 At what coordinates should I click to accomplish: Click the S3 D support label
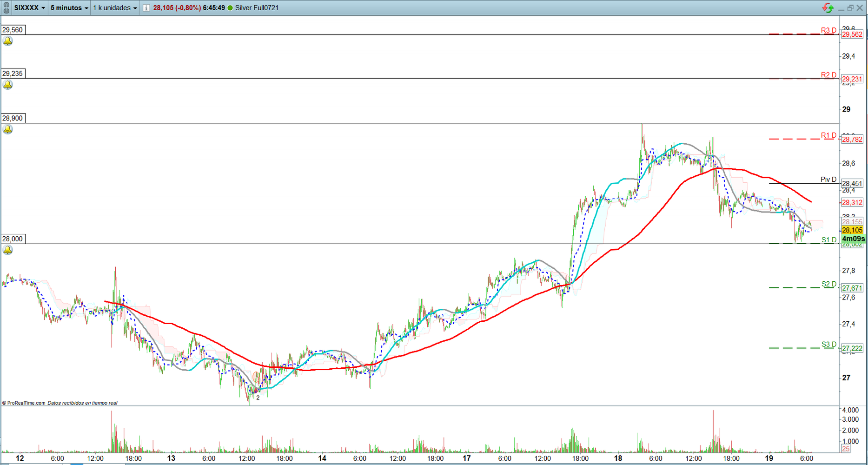click(x=829, y=345)
